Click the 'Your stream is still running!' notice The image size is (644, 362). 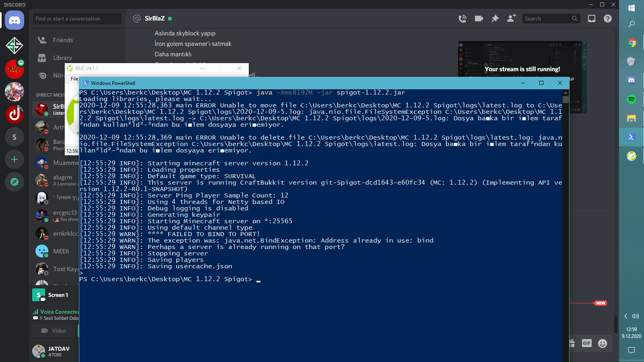click(x=522, y=69)
